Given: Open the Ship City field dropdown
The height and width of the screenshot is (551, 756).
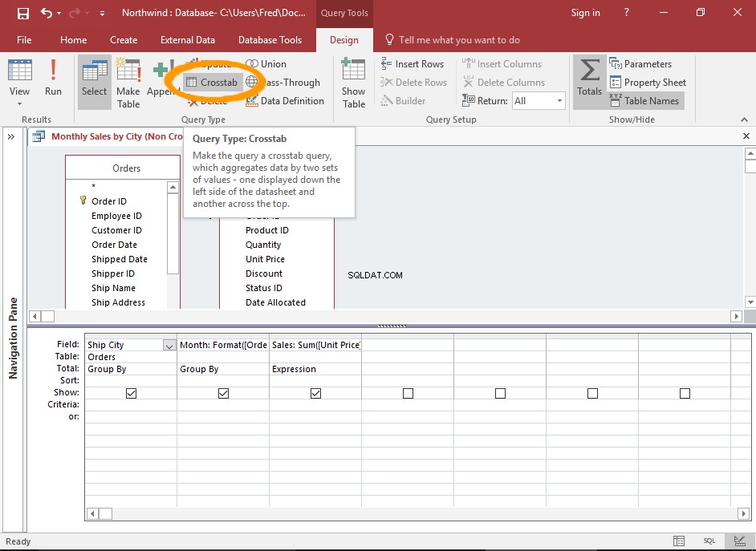Looking at the screenshot, I should tap(169, 345).
